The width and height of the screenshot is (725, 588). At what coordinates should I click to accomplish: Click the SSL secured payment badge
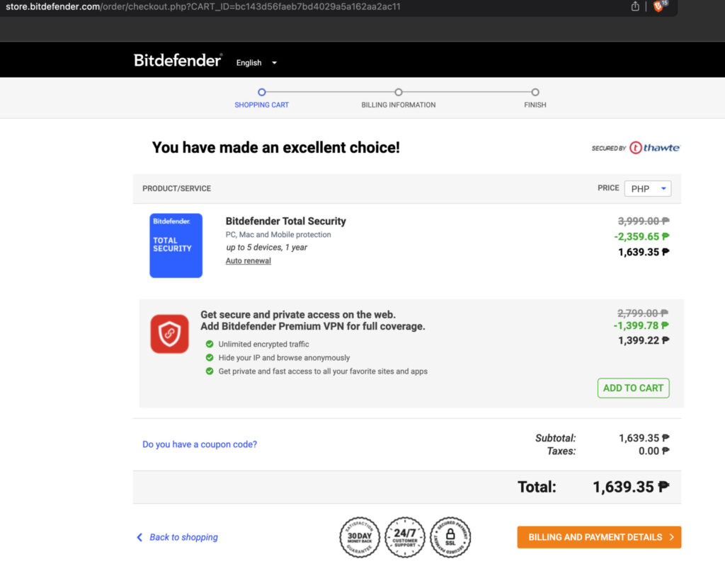click(450, 537)
